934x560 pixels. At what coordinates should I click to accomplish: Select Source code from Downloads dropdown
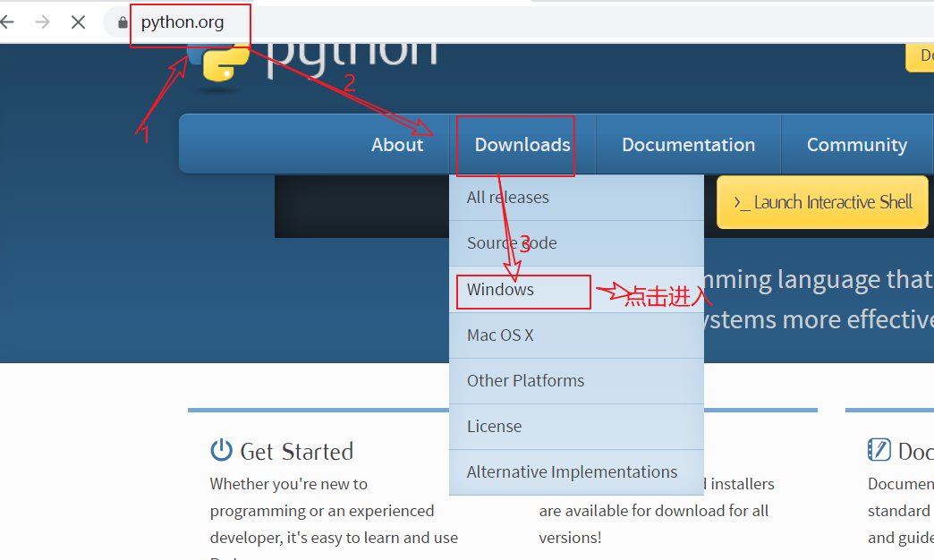coord(576,243)
